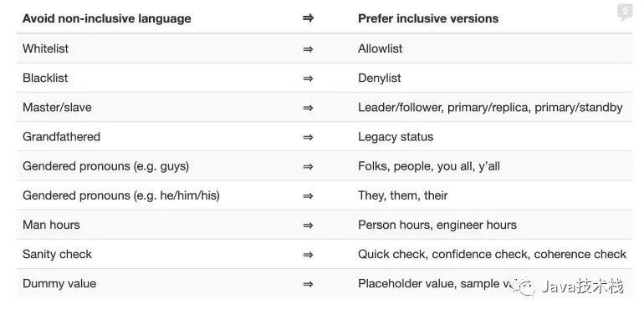Image resolution: width=644 pixels, height=314 pixels.
Task: Click the WeChat logo in the watermark
Action: pyautogui.click(x=527, y=287)
